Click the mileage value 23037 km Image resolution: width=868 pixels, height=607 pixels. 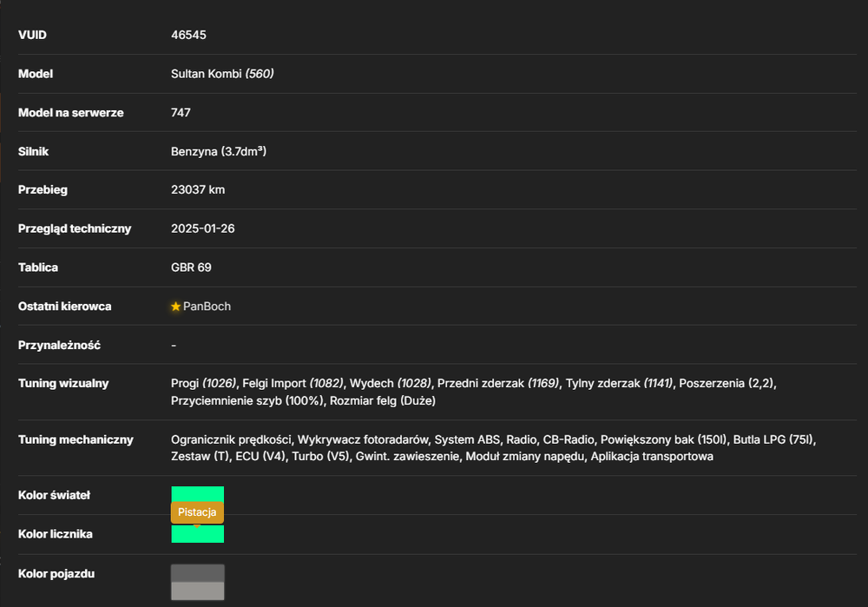[198, 189]
